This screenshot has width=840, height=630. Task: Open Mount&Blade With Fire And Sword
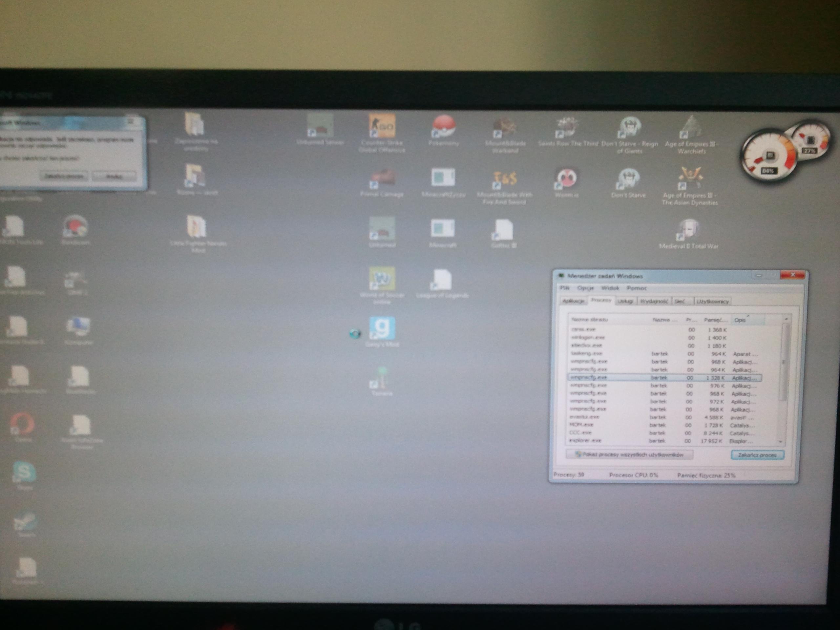505,178
